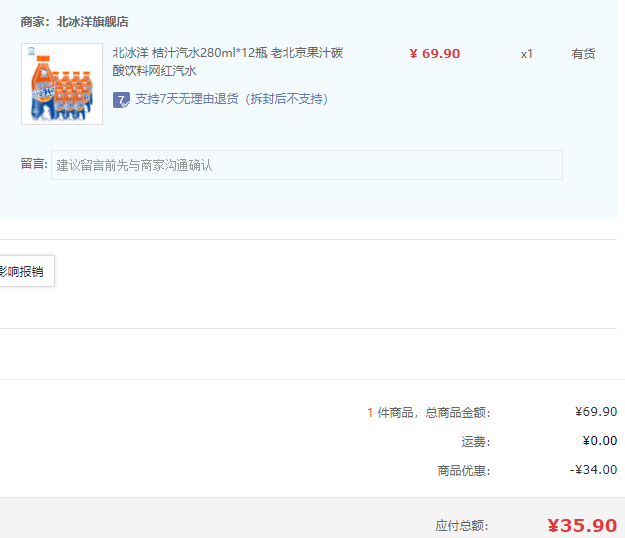Click the 应付总额 label
The height and width of the screenshot is (538, 625).
(x=462, y=526)
